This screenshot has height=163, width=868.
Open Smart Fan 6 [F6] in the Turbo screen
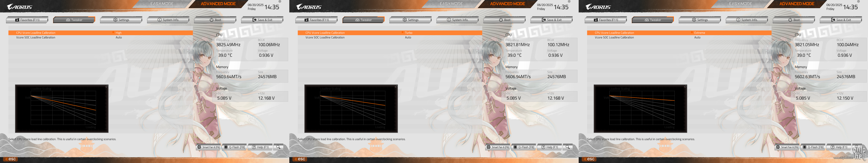pos(498,147)
